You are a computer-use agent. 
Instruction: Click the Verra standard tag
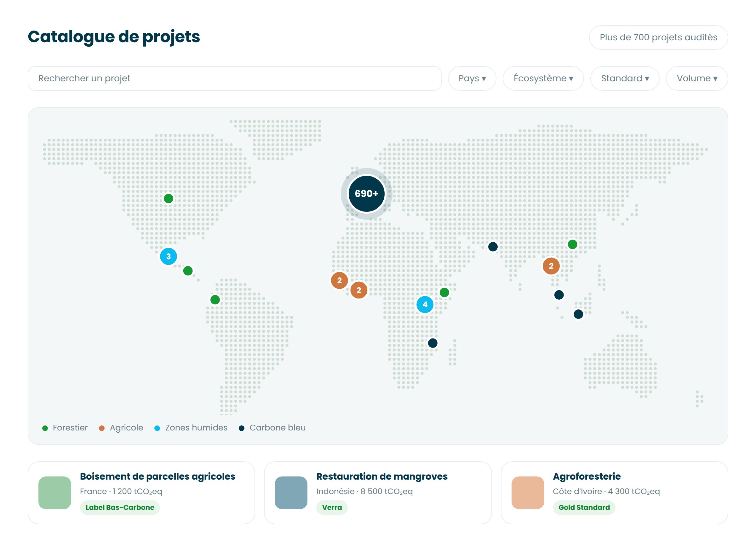[x=332, y=507]
